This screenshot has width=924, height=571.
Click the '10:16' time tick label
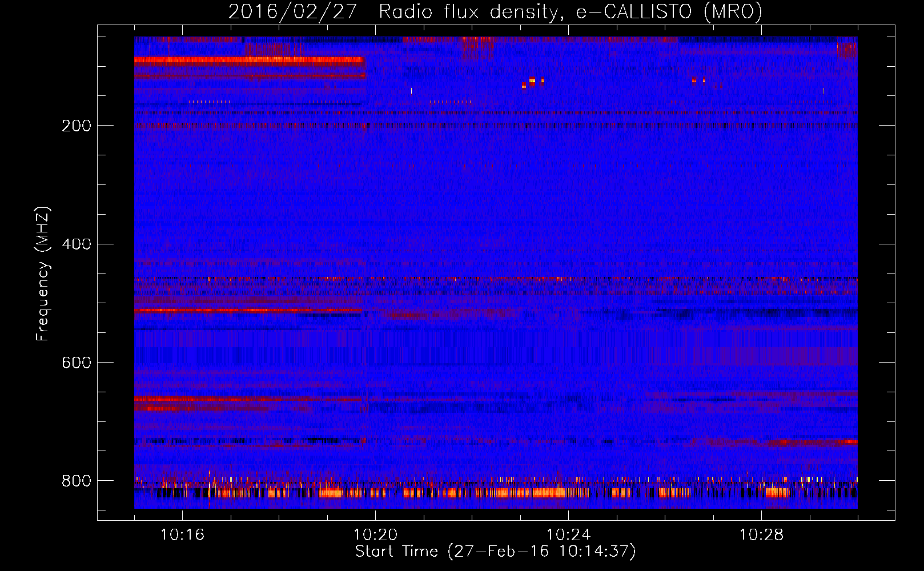click(x=182, y=535)
